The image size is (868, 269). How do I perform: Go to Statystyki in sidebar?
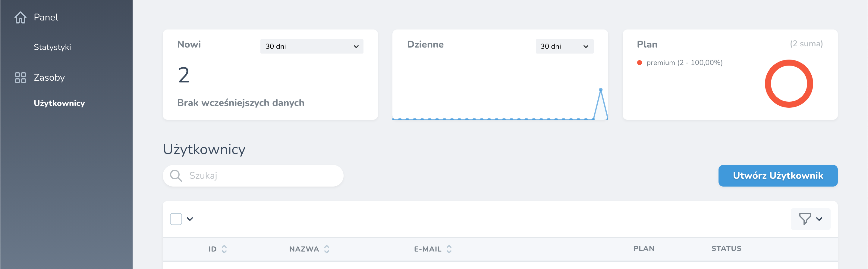click(52, 47)
